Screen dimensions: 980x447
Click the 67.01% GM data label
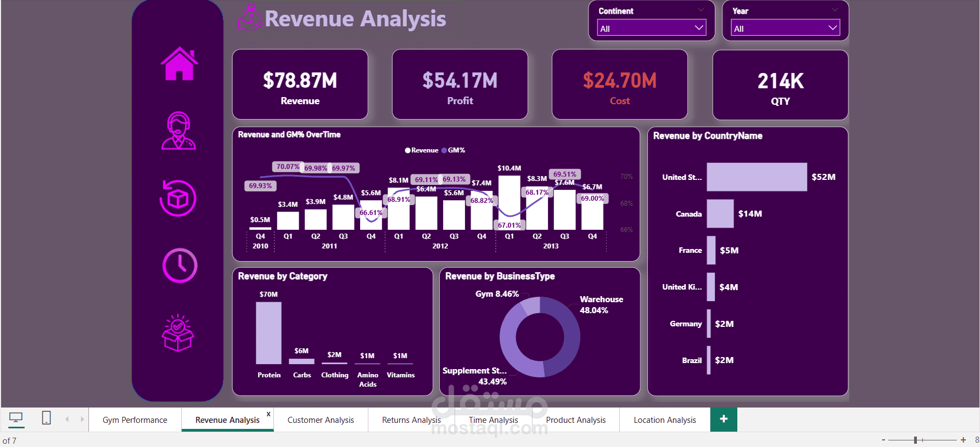coord(509,225)
